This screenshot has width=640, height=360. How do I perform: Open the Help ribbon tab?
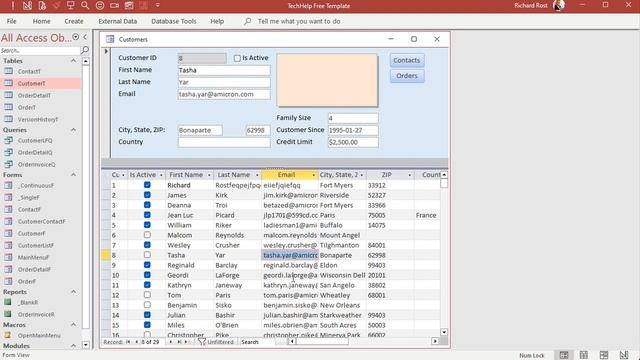tap(217, 21)
